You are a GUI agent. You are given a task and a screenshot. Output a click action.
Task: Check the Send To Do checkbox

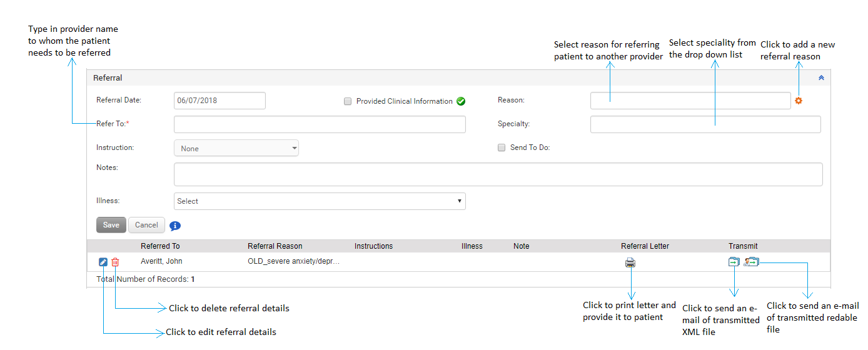click(x=502, y=148)
